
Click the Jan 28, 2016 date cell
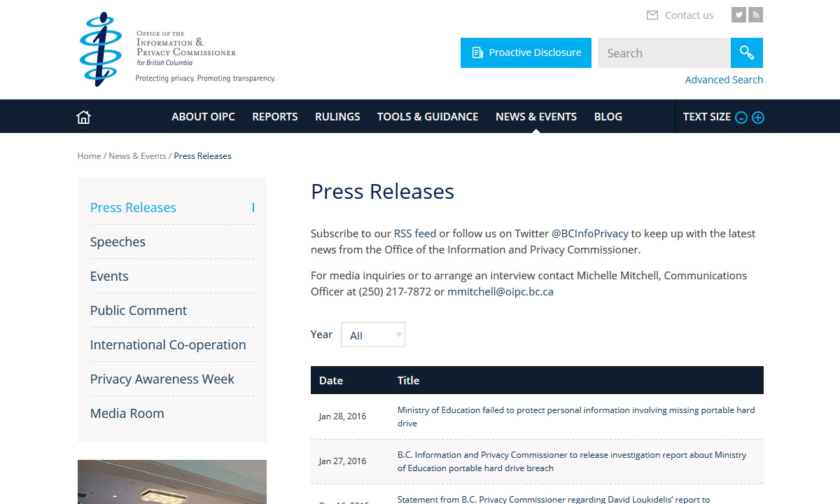tap(342, 416)
